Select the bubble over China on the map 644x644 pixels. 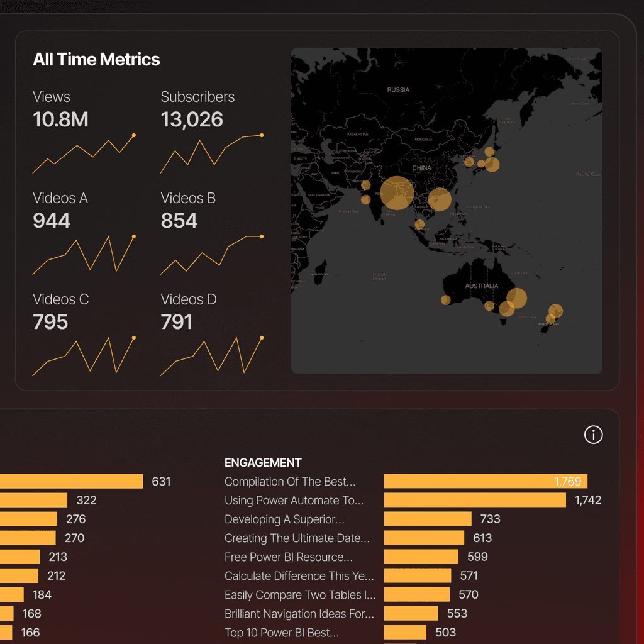[440, 199]
